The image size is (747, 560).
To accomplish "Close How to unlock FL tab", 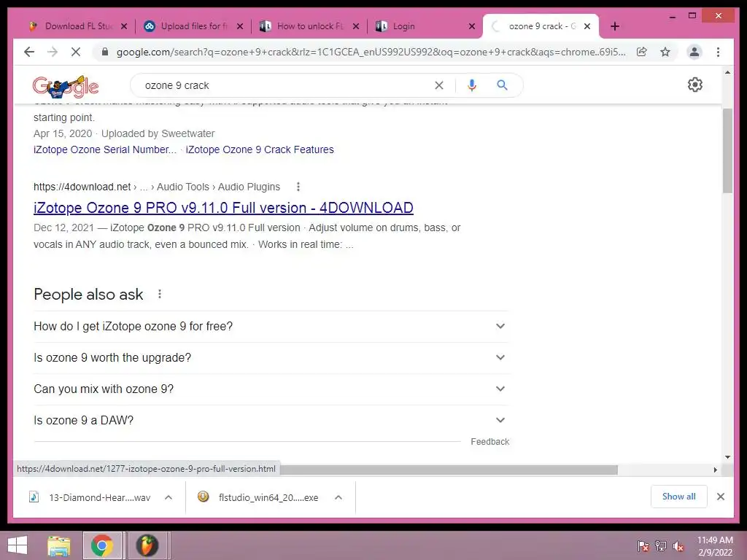I will (x=356, y=26).
